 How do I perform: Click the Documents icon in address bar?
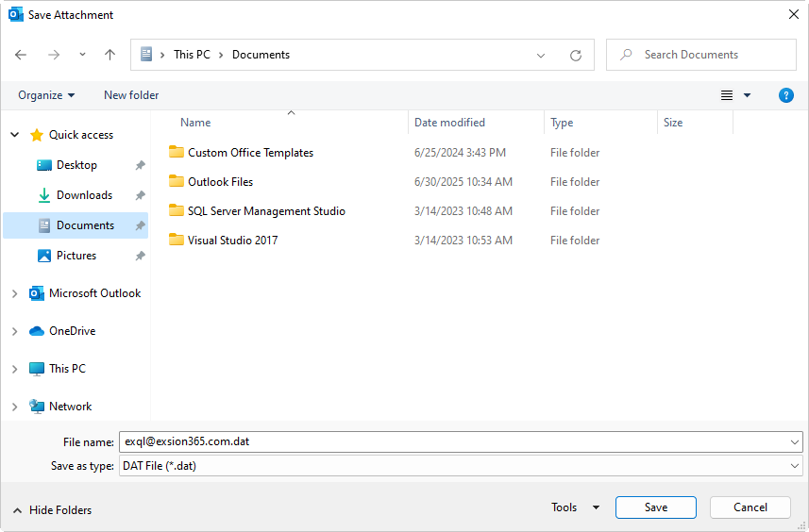(146, 54)
